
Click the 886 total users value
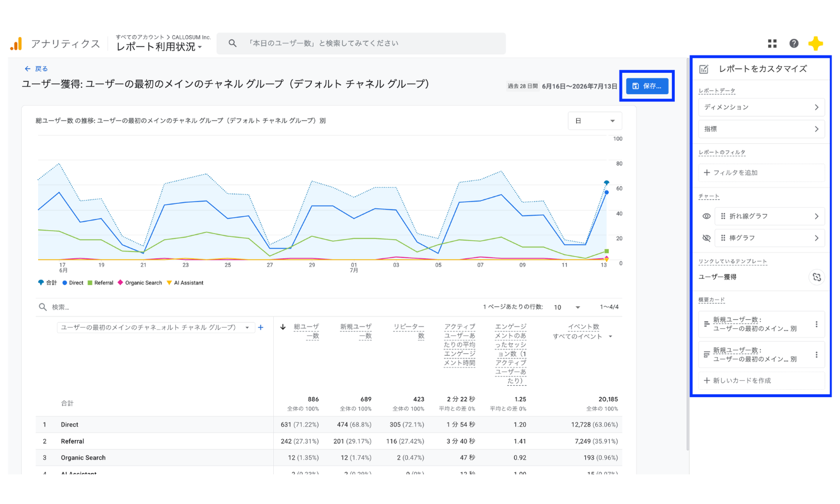click(313, 399)
